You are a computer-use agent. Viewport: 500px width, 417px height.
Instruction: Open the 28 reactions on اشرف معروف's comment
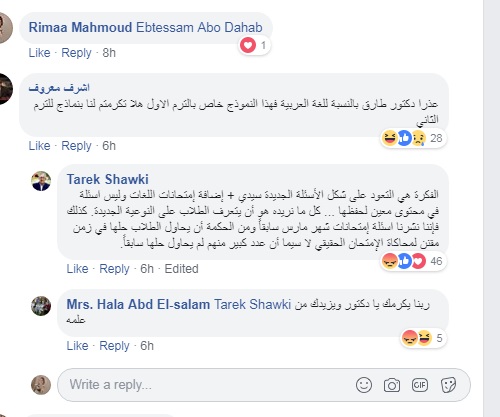coord(413,138)
